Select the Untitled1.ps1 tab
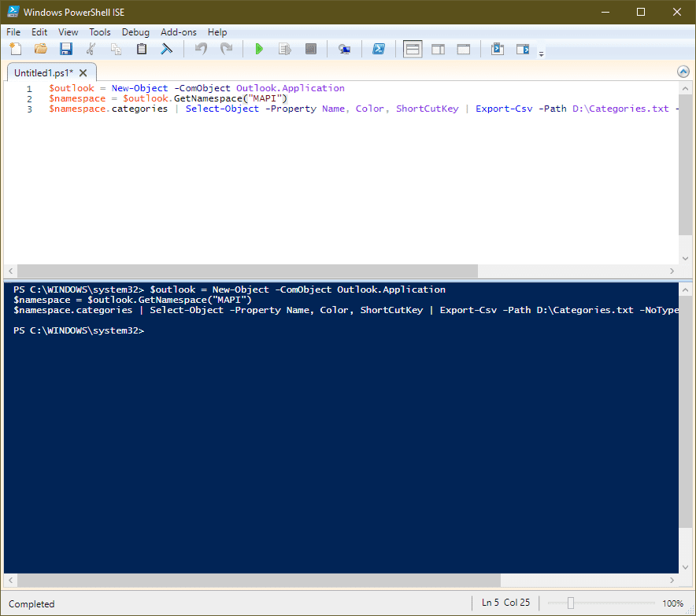The height and width of the screenshot is (616, 696). pos(46,71)
